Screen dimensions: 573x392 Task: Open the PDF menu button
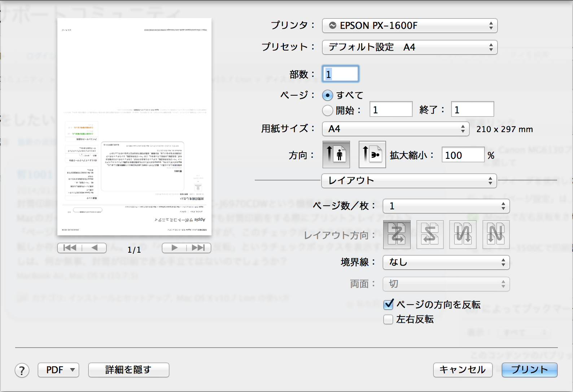58,370
